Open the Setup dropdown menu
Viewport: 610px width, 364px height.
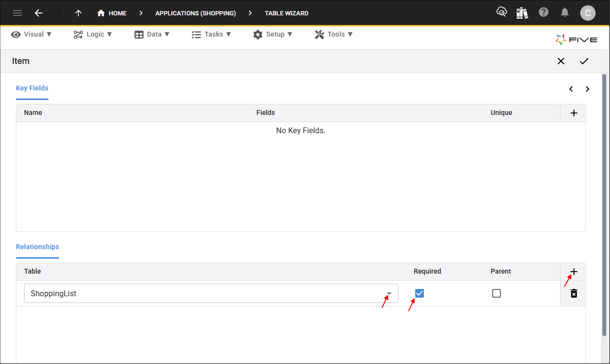[x=273, y=34]
